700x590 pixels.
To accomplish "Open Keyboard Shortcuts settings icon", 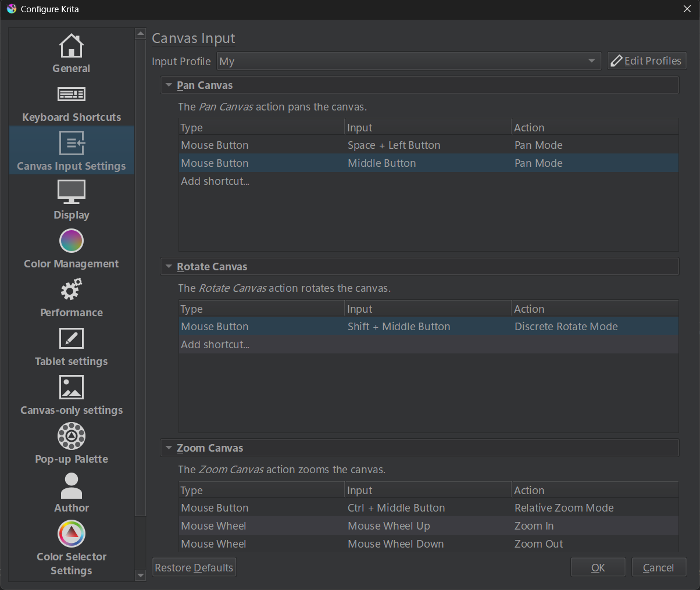I will click(72, 94).
